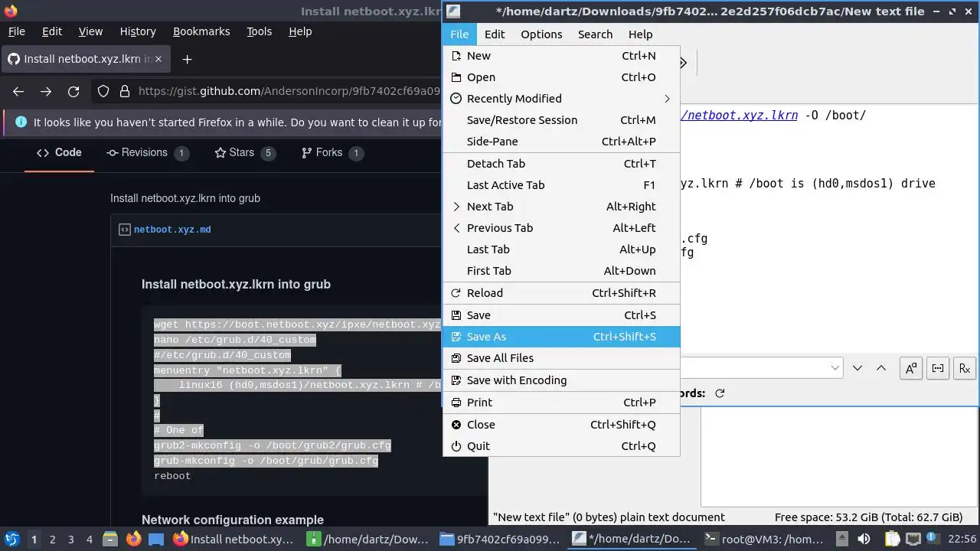The image size is (980, 551).
Task: Switch to workspace 4
Action: [89, 540]
